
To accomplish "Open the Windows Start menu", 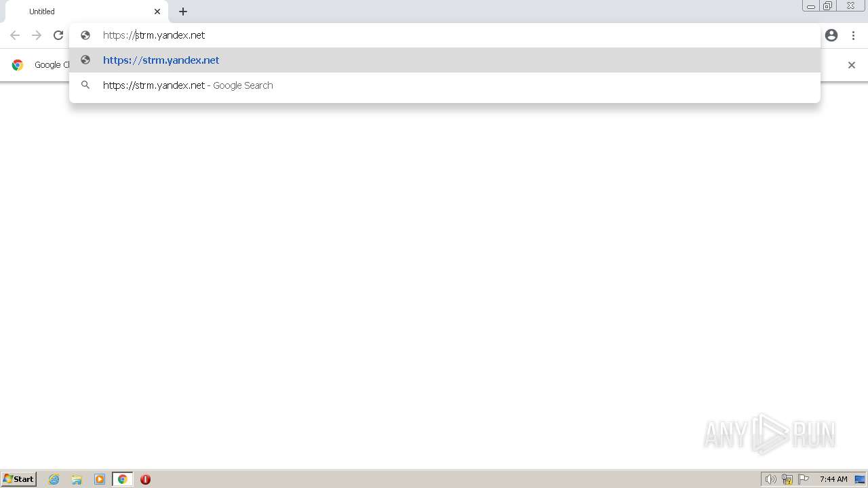I will (19, 479).
